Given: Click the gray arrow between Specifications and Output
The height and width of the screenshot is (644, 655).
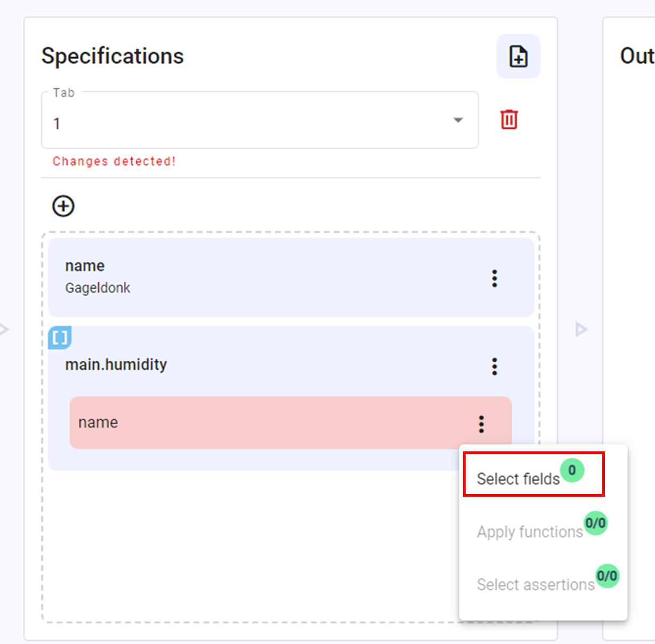Looking at the screenshot, I should (x=581, y=329).
